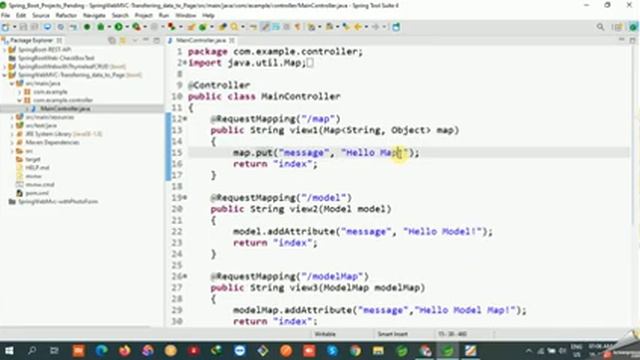Image resolution: width=640 pixels, height=360 pixels.
Task: Open the Source menu
Action: 41,16
